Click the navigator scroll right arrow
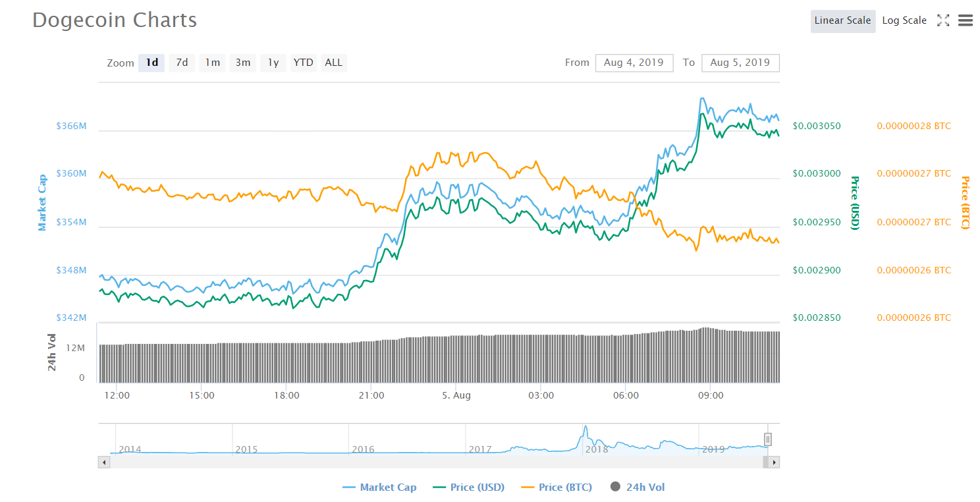Screen dimensions: 980x502 774,462
